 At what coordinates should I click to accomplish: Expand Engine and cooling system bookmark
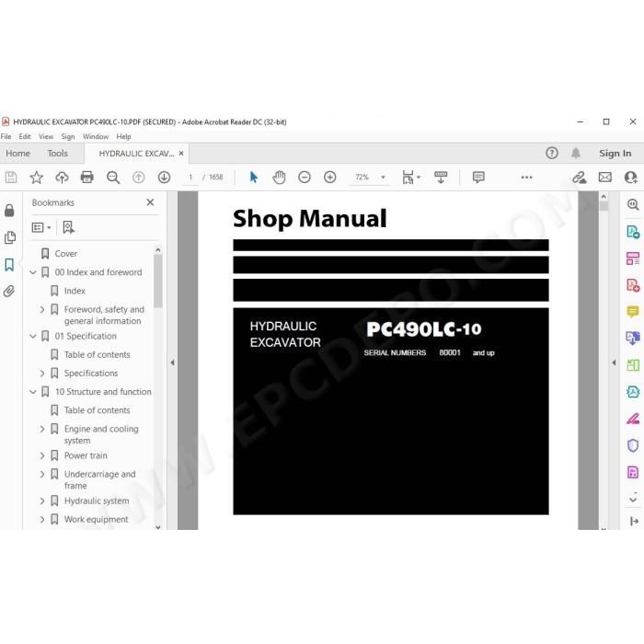[42, 429]
